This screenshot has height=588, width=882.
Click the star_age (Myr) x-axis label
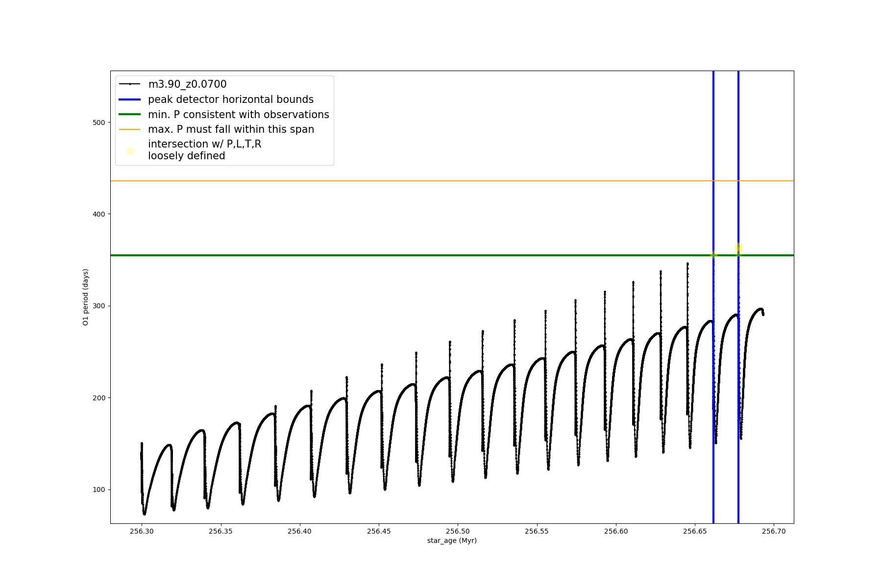coord(452,540)
